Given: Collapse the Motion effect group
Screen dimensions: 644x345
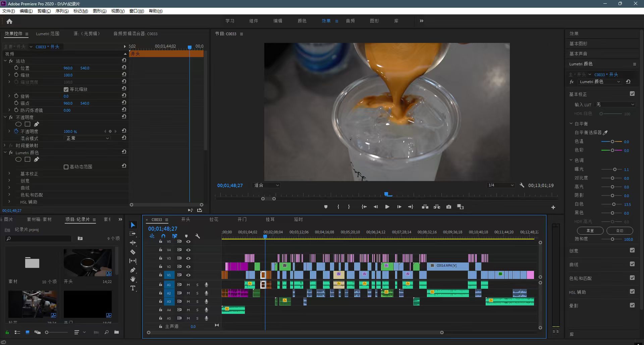Looking at the screenshot, I should click(x=5, y=61).
